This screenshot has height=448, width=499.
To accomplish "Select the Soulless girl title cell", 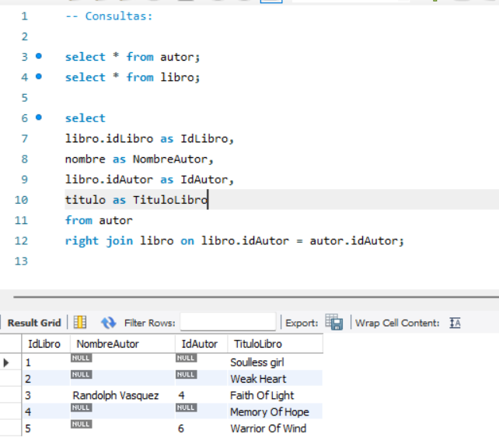I will pyautogui.click(x=258, y=362).
